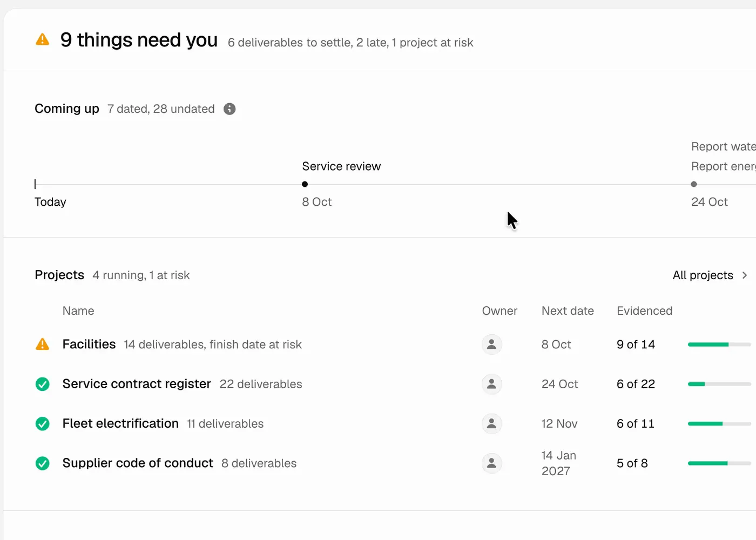Open the Service contract register project
Screen dimensions: 756x540
coord(137,384)
